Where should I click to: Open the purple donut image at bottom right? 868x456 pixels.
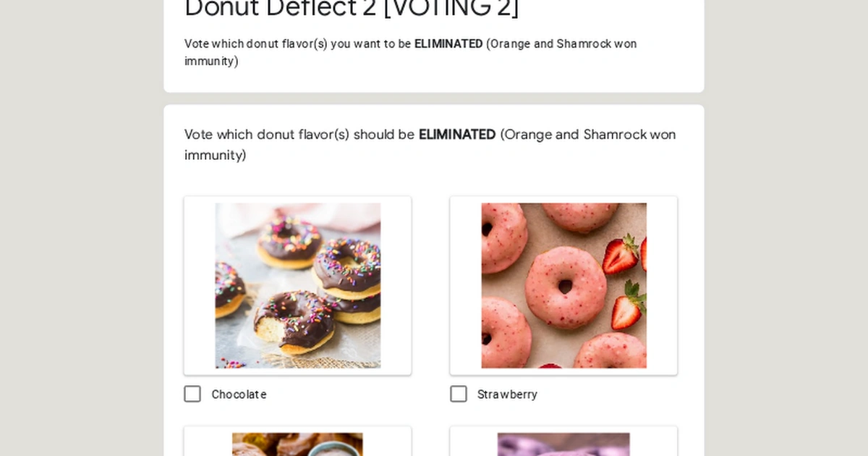pos(563,444)
